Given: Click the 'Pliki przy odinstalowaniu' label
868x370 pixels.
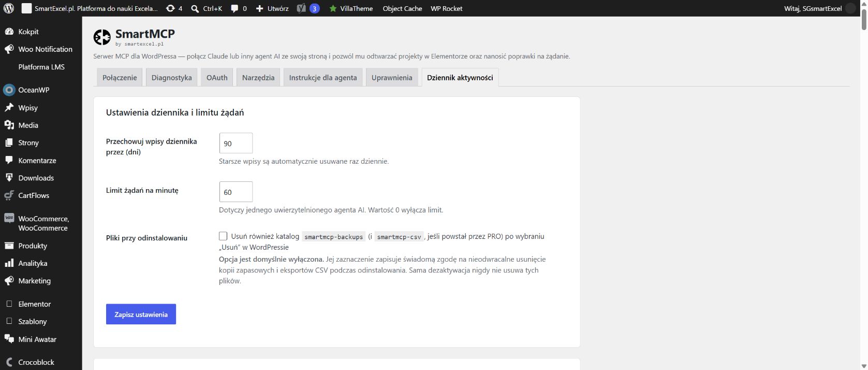Looking at the screenshot, I should pyautogui.click(x=146, y=238).
